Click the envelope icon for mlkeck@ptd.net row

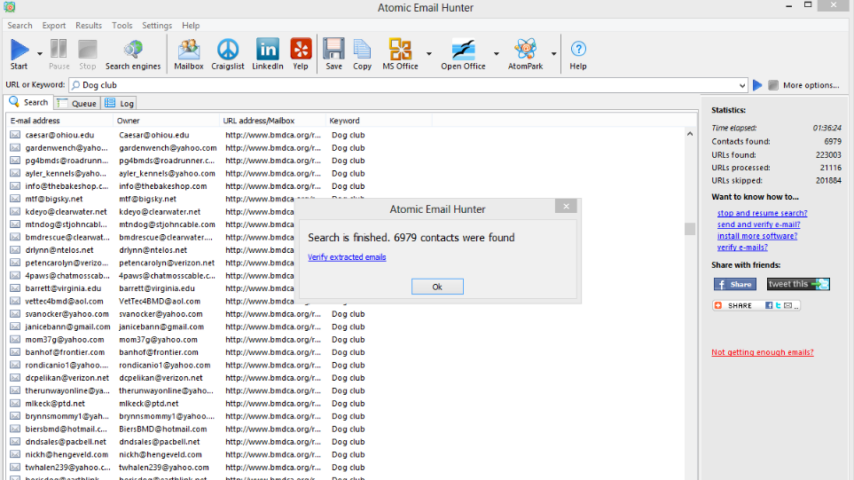pyautogui.click(x=15, y=403)
